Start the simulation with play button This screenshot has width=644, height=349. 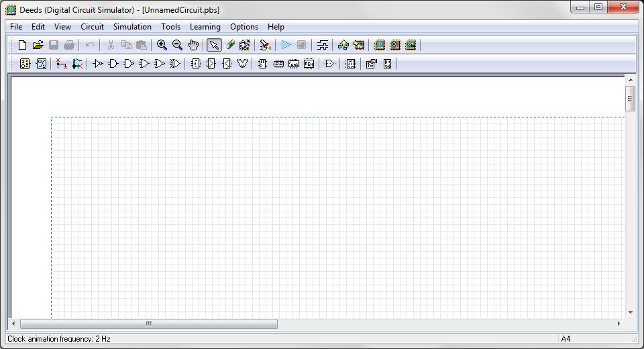coord(286,45)
